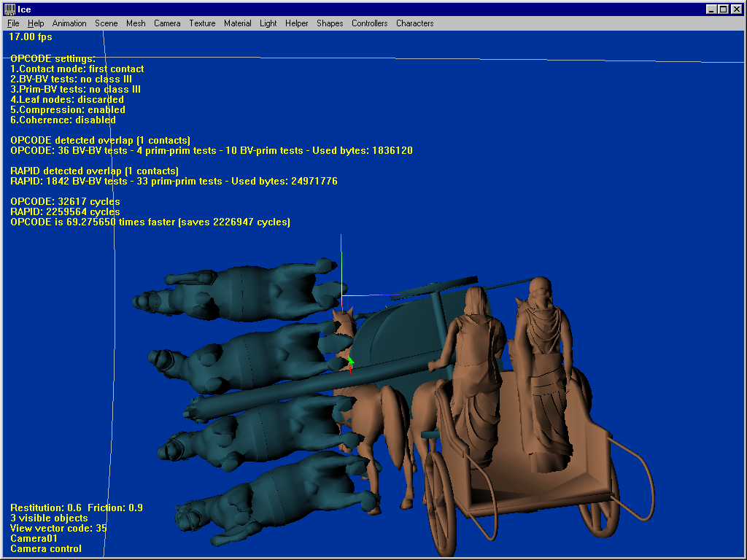Click '3.Prim-BV tests: no class III' line
The height and width of the screenshot is (560, 747).
75,90
